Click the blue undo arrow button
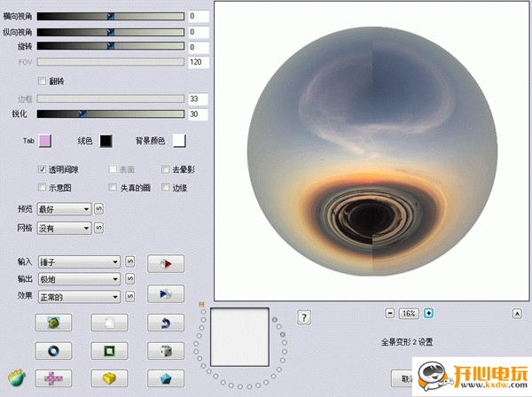This screenshot has width=532, height=397. tap(166, 323)
